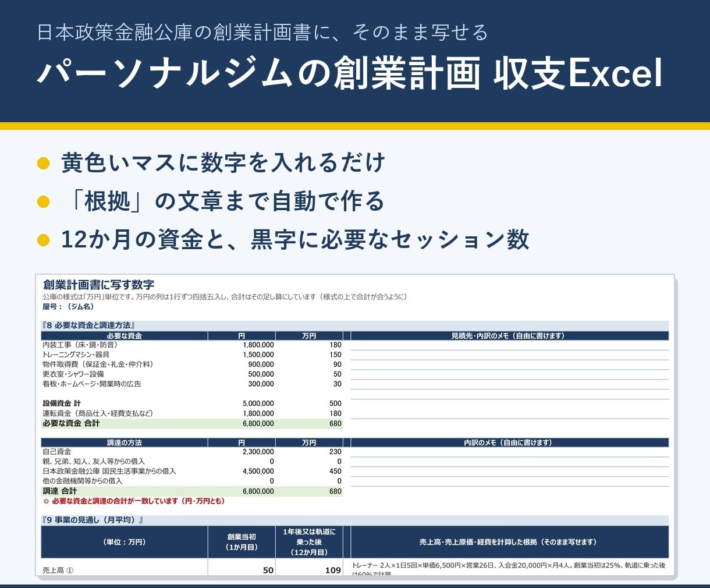Click the 円 amount 1,800,000 for 内装工事
Image resolution: width=710 pixels, height=588 pixels.
pos(258,345)
